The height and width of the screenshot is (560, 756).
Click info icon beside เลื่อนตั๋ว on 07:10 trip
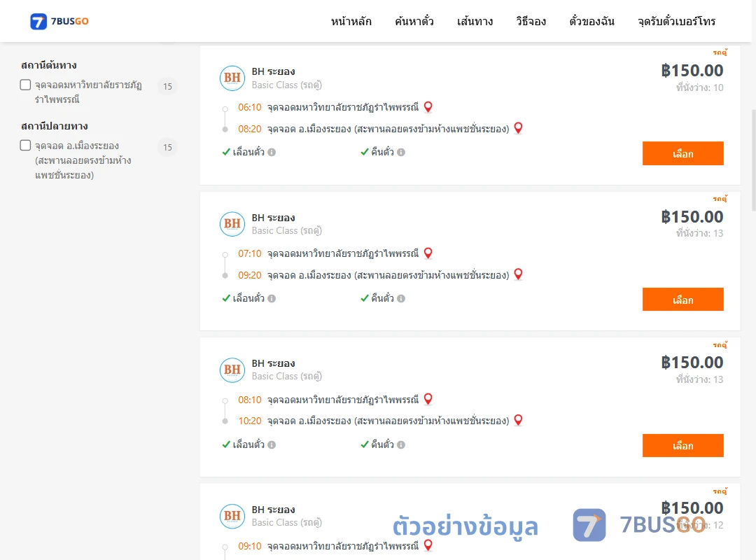[272, 299]
